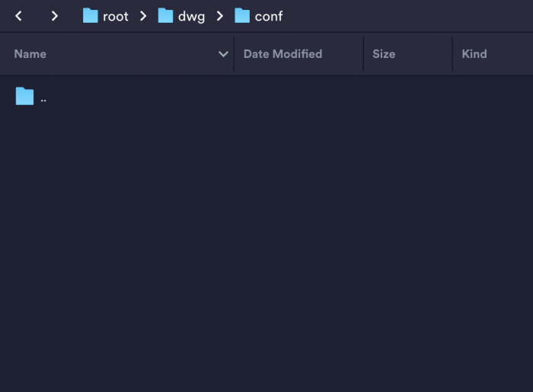533x392 pixels.
Task: Click divider between Name and Date Modified
Action: 234,54
